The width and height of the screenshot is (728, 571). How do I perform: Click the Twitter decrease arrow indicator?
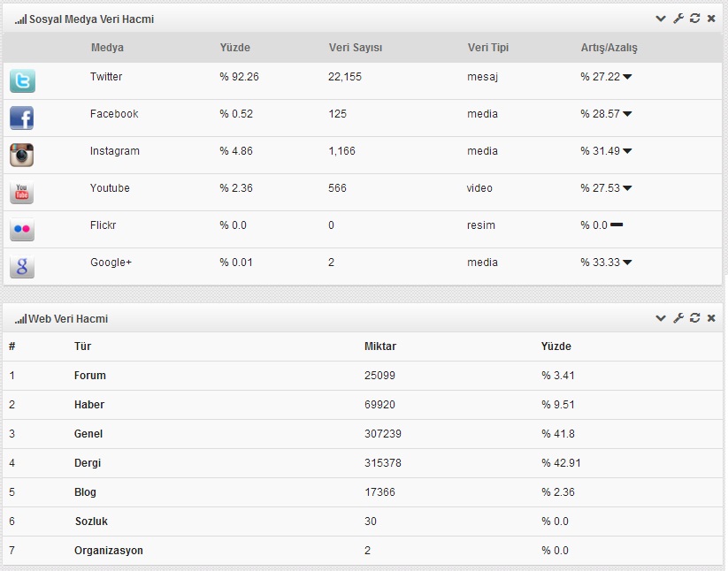pyautogui.click(x=627, y=77)
